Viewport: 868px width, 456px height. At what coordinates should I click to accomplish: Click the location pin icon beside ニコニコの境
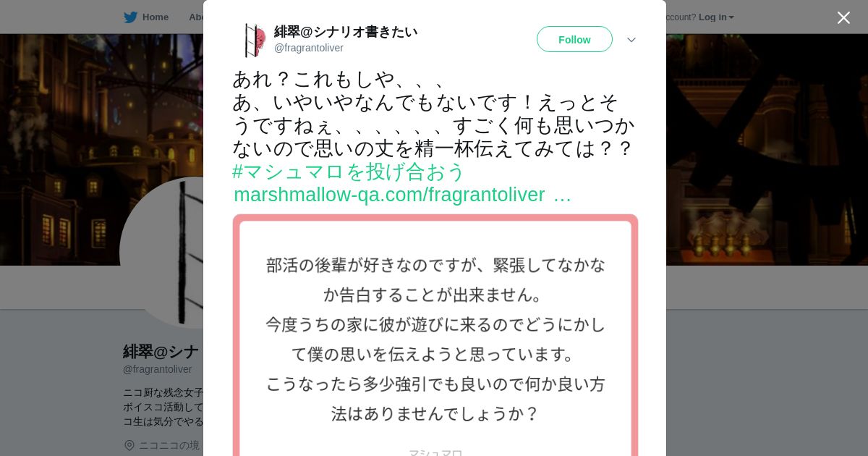pyautogui.click(x=129, y=445)
